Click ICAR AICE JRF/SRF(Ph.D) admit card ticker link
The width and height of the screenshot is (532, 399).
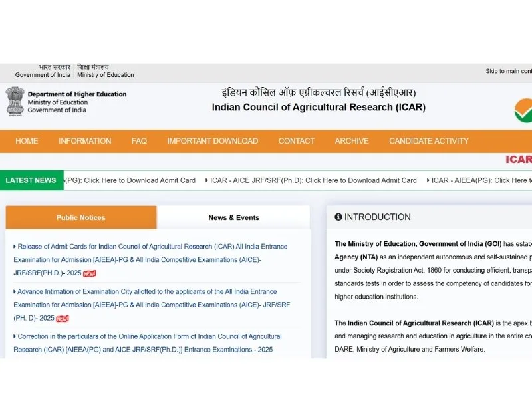click(311, 180)
